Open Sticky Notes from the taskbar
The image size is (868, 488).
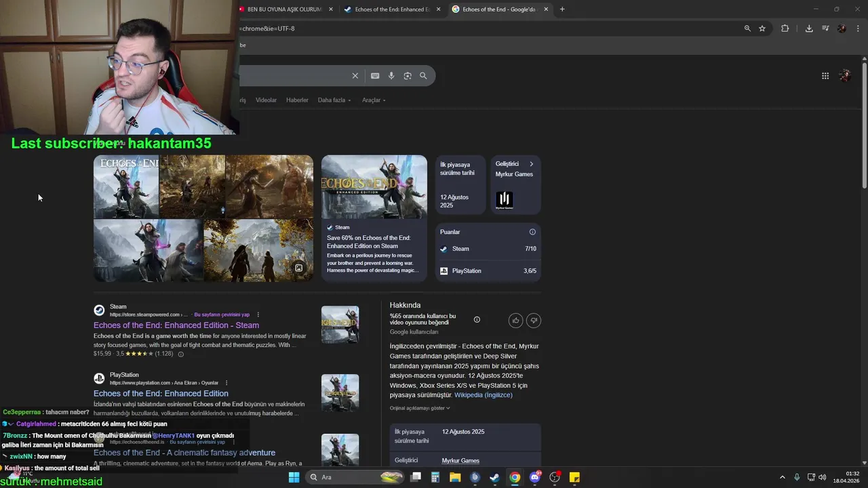pyautogui.click(x=574, y=477)
